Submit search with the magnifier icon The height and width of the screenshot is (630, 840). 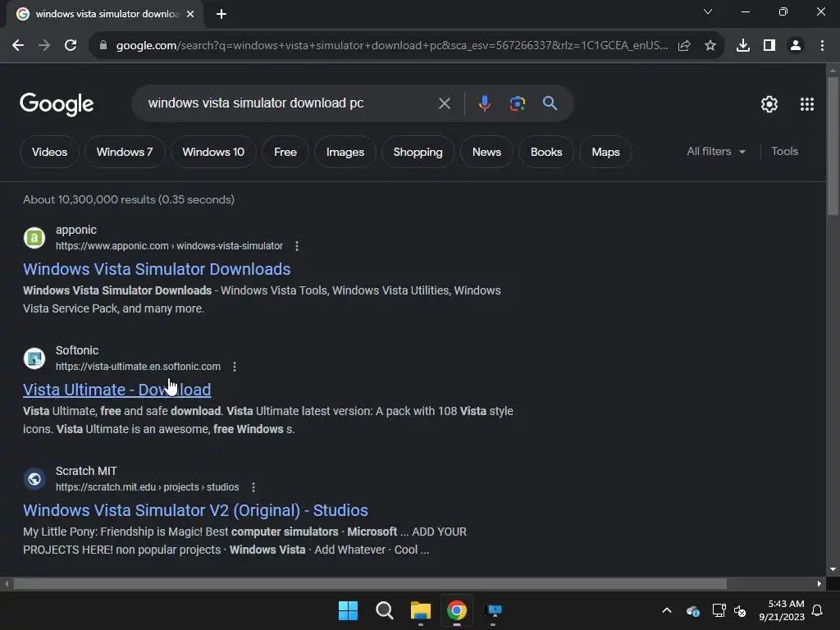click(550, 103)
